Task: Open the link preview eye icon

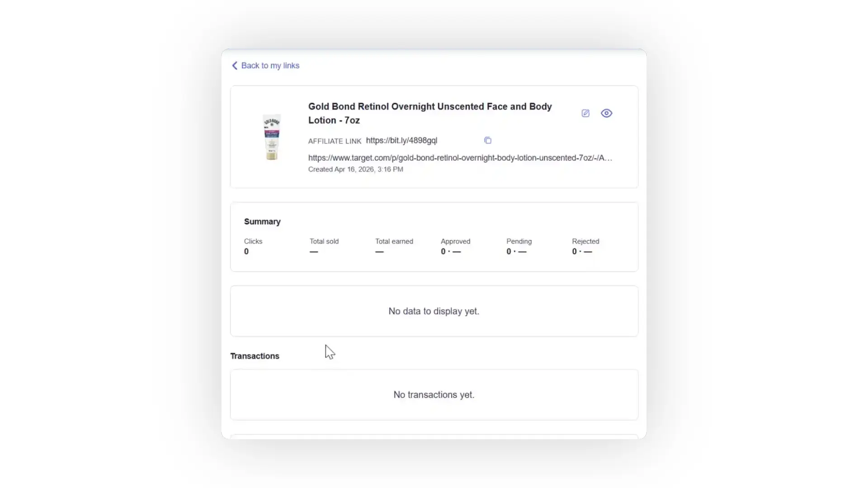Action: pos(606,113)
